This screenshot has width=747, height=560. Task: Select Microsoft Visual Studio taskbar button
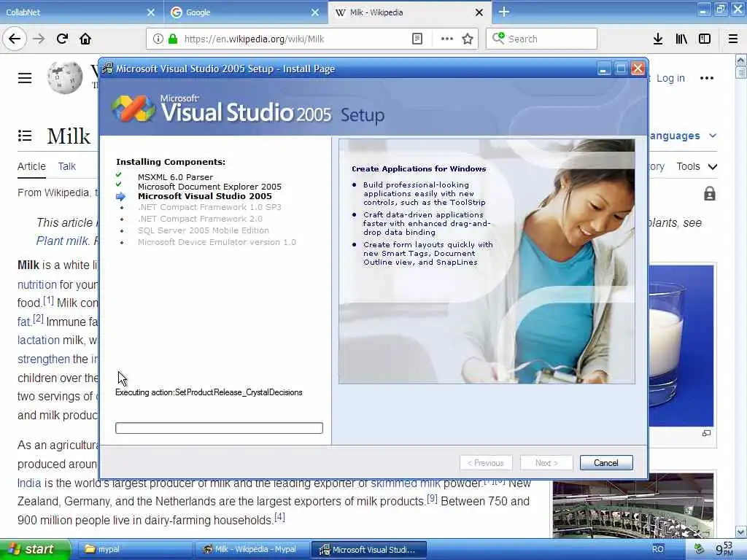tap(368, 549)
